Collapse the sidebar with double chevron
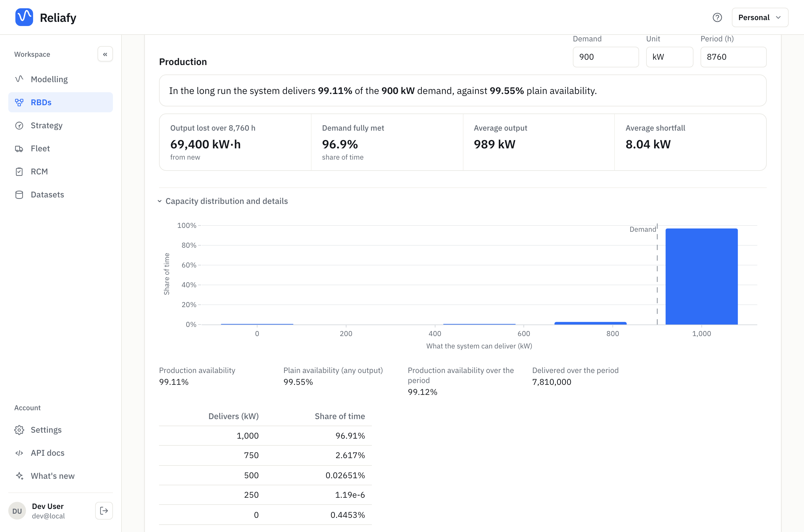The width and height of the screenshot is (804, 532). 105,54
